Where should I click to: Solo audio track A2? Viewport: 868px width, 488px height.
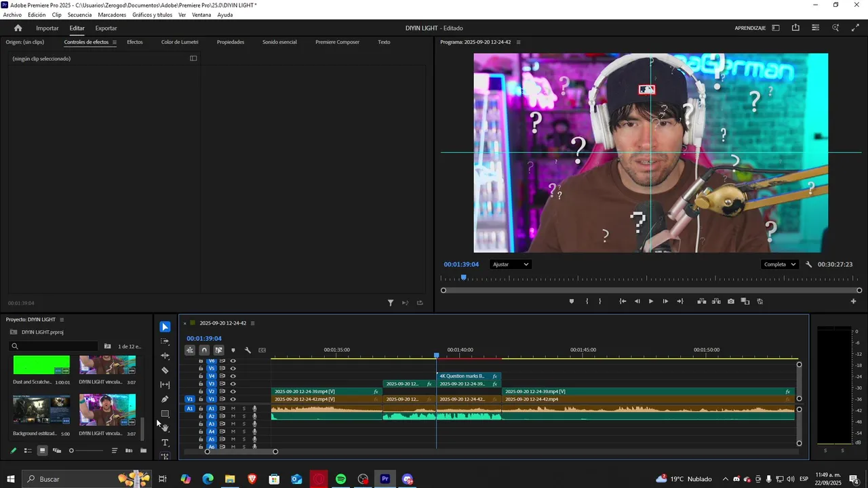click(x=244, y=416)
